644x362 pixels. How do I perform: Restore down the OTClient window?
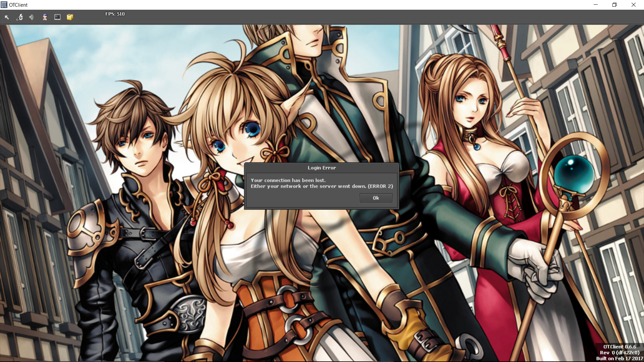tap(614, 5)
